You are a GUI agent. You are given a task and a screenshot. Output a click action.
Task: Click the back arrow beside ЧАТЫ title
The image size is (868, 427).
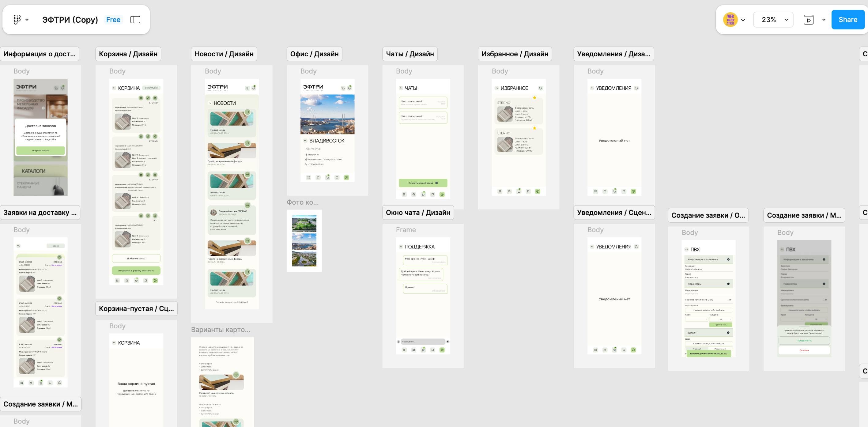click(401, 88)
